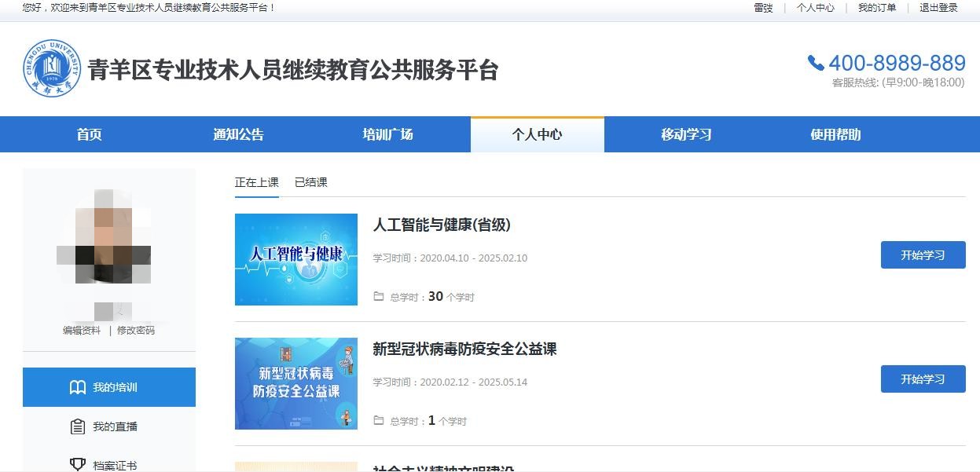Click the blurred profile avatar
The image size is (980, 472).
coord(104,236)
